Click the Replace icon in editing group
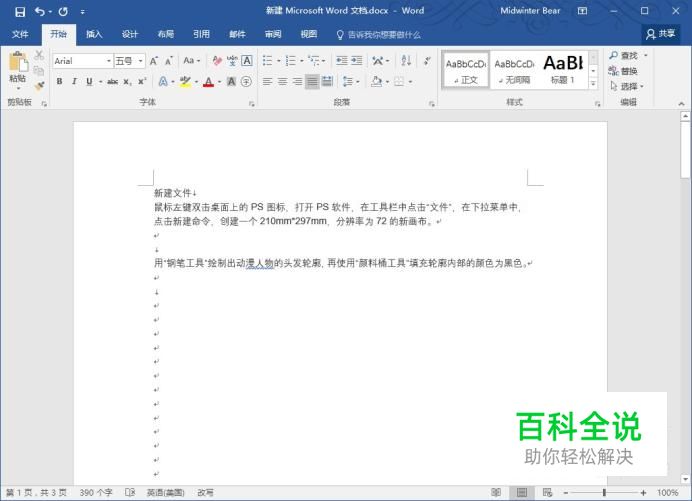This screenshot has width=692, height=501. click(x=623, y=71)
